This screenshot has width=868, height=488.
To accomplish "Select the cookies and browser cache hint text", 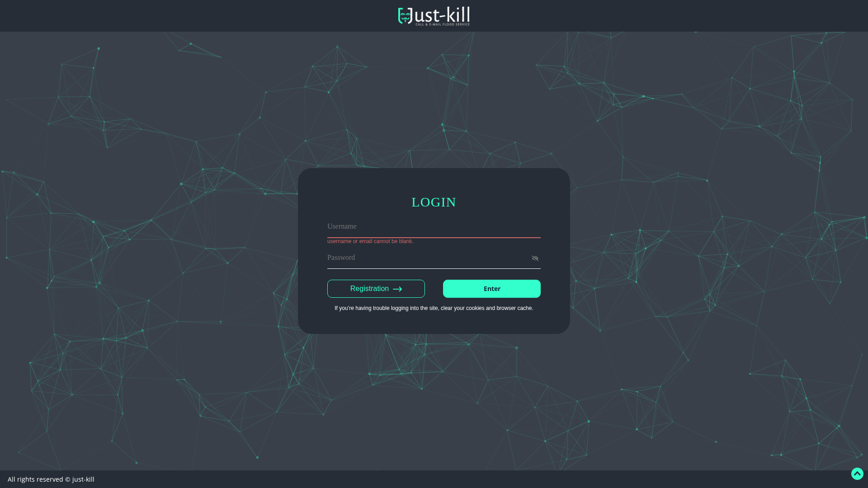I will [x=434, y=308].
